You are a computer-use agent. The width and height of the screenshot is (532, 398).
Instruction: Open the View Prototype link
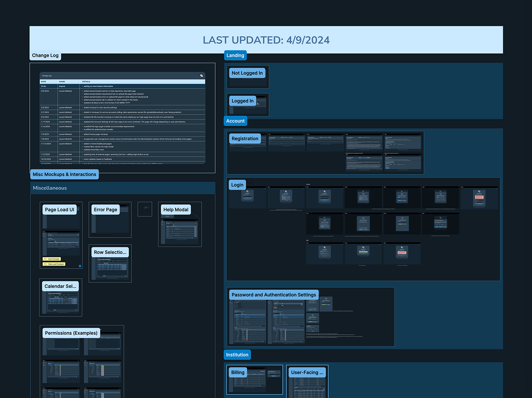click(x=52, y=259)
